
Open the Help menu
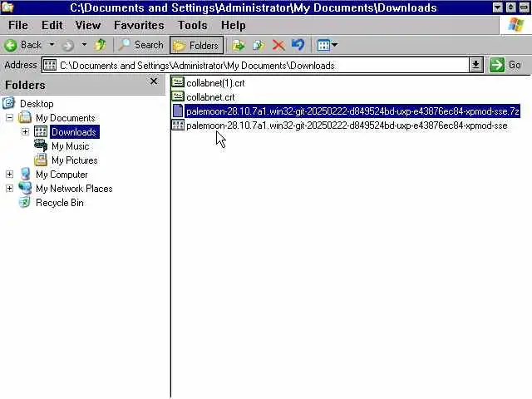point(233,25)
